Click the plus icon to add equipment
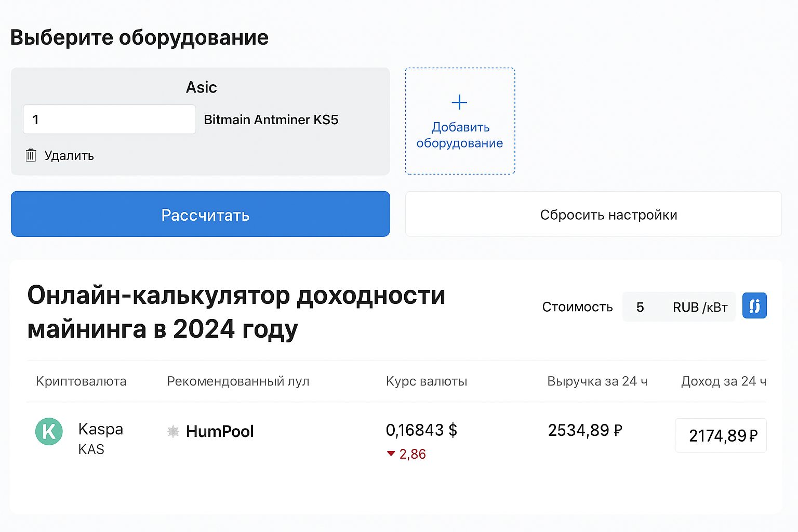The width and height of the screenshot is (798, 532). tap(459, 102)
